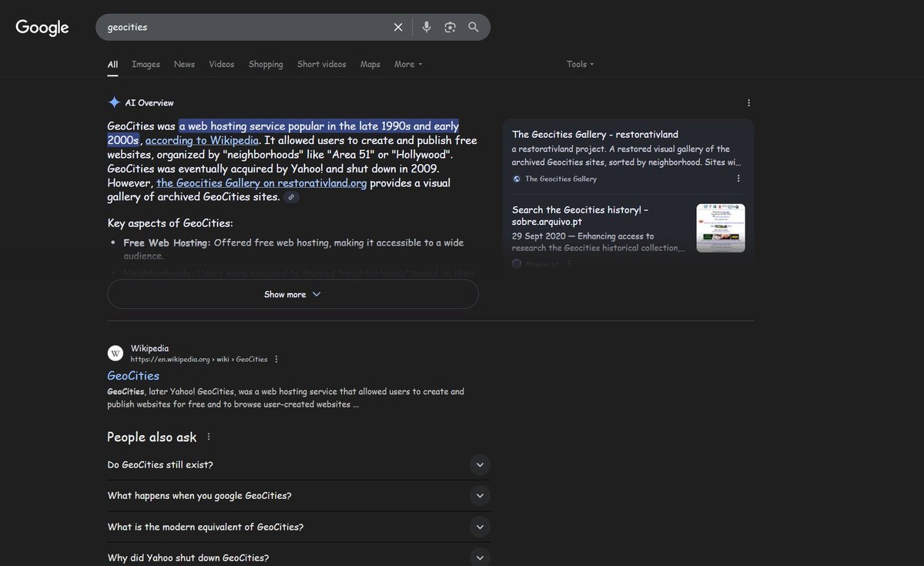The width and height of the screenshot is (924, 566).
Task: Open AI Overview three-dot options menu
Action: point(748,102)
